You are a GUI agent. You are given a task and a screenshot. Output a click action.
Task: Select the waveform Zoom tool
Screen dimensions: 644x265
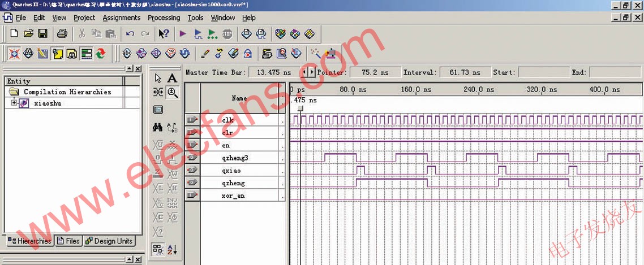click(x=173, y=92)
